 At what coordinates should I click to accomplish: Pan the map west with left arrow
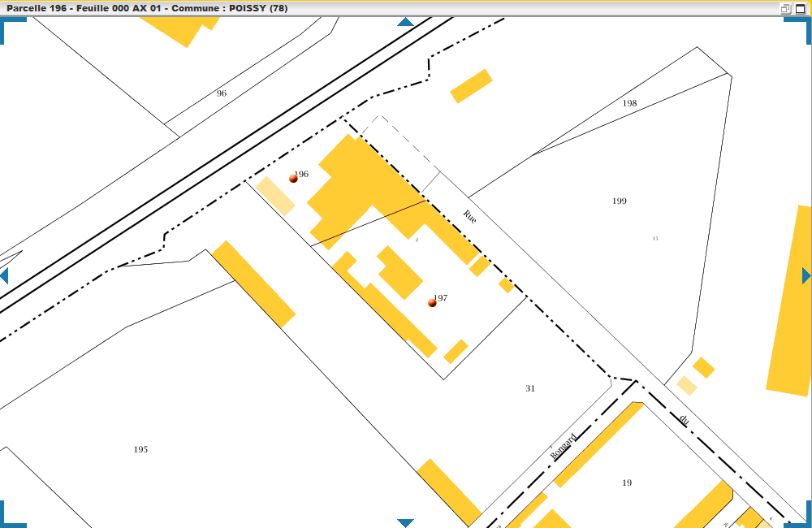click(x=4, y=275)
